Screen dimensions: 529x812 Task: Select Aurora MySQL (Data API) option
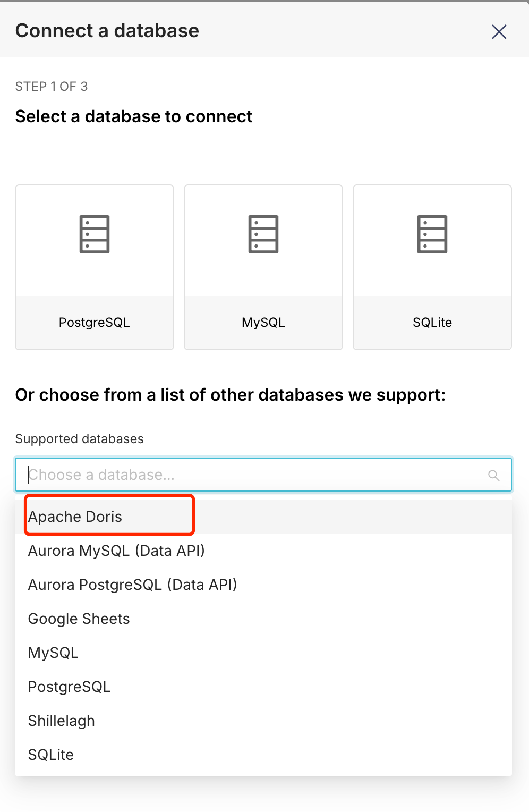tap(116, 551)
